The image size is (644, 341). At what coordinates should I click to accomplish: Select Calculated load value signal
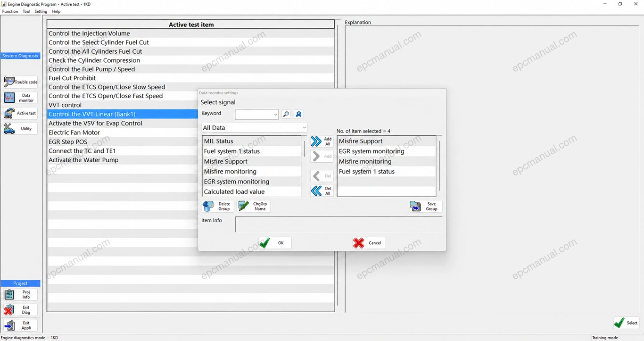tap(251, 192)
